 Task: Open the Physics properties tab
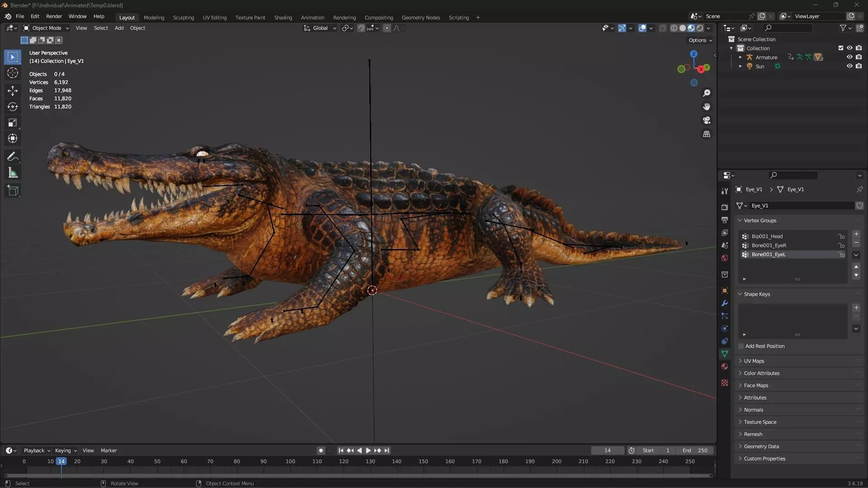click(x=725, y=328)
